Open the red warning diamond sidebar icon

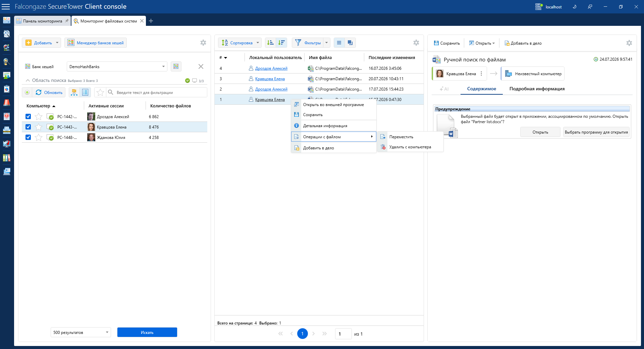[x=7, y=116]
